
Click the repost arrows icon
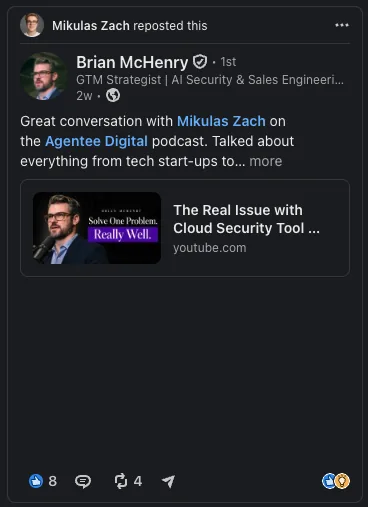[x=121, y=481]
